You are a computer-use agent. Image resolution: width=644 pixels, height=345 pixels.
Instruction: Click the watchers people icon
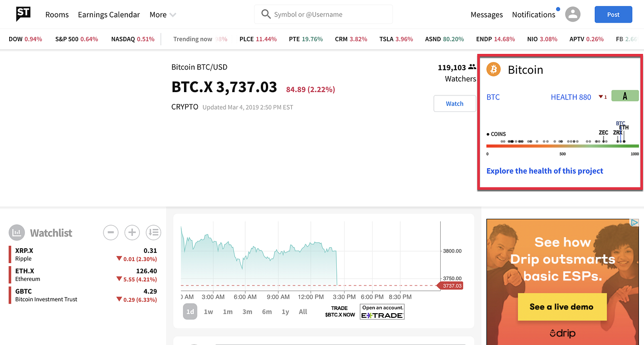tap(472, 67)
